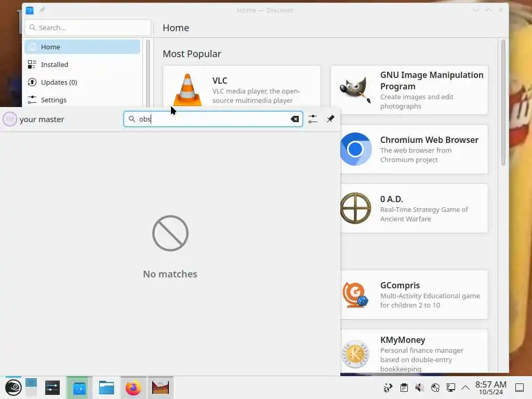Unmute audio via the volume tray icon
The height and width of the screenshot is (399, 532).
coord(420,388)
